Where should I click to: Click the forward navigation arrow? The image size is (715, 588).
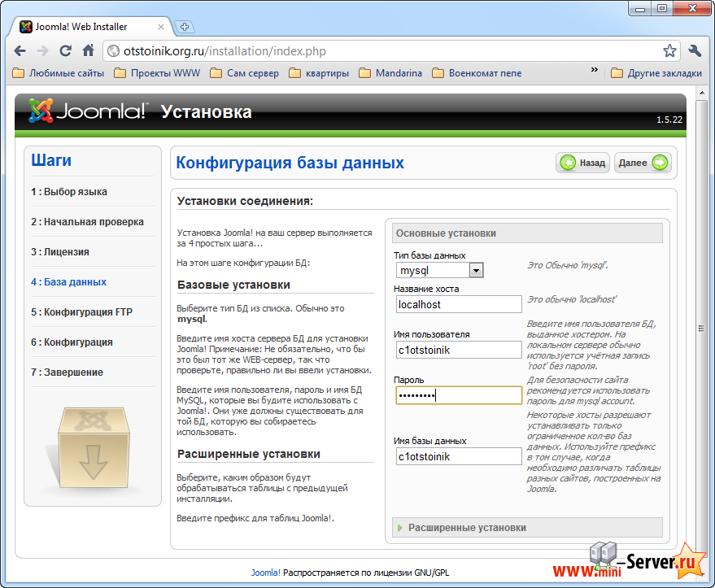coord(42,50)
